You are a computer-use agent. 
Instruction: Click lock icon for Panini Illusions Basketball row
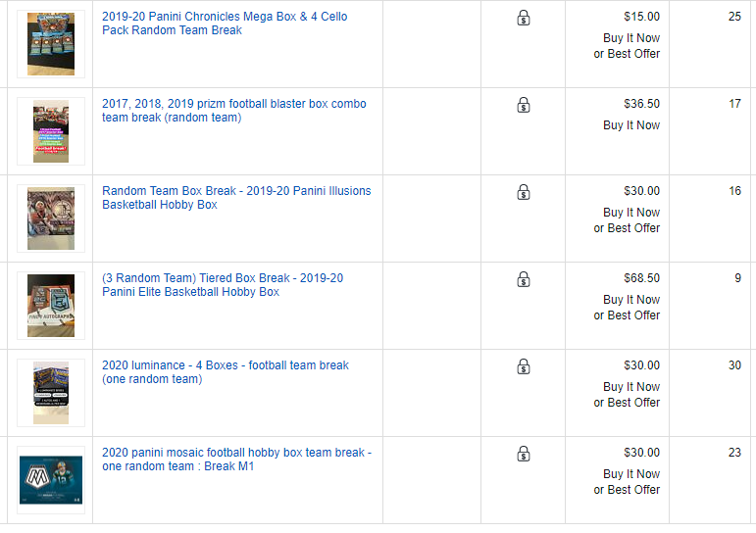pyautogui.click(x=524, y=192)
